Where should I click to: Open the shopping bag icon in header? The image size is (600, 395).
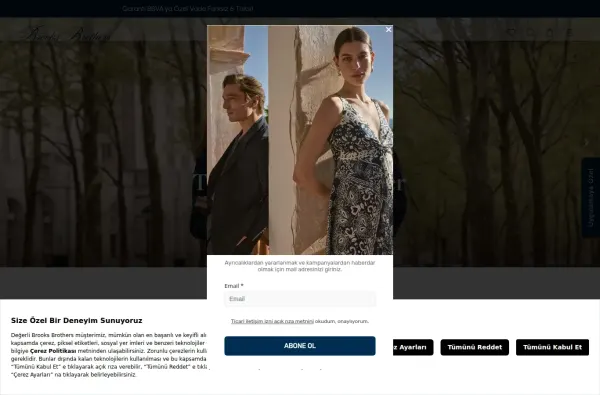point(550,33)
